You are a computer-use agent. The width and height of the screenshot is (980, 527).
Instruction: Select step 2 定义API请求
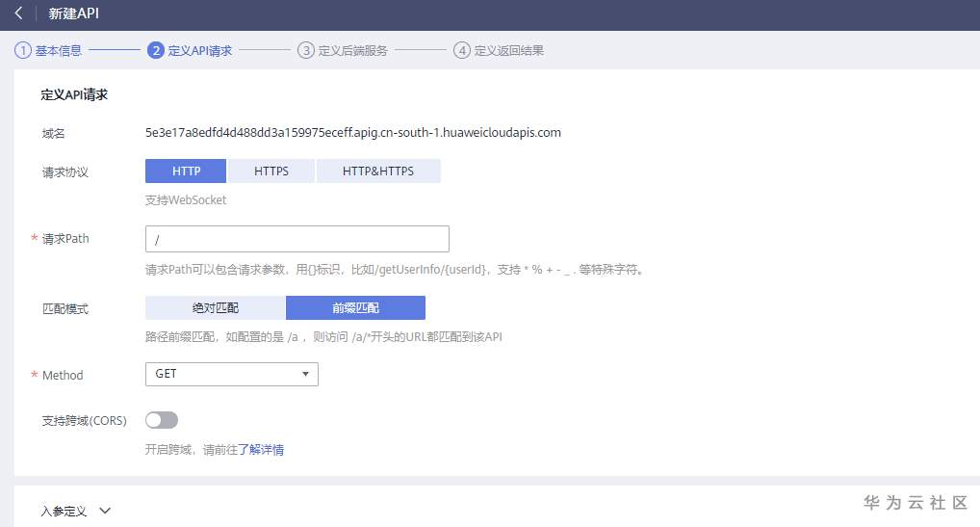(190, 51)
